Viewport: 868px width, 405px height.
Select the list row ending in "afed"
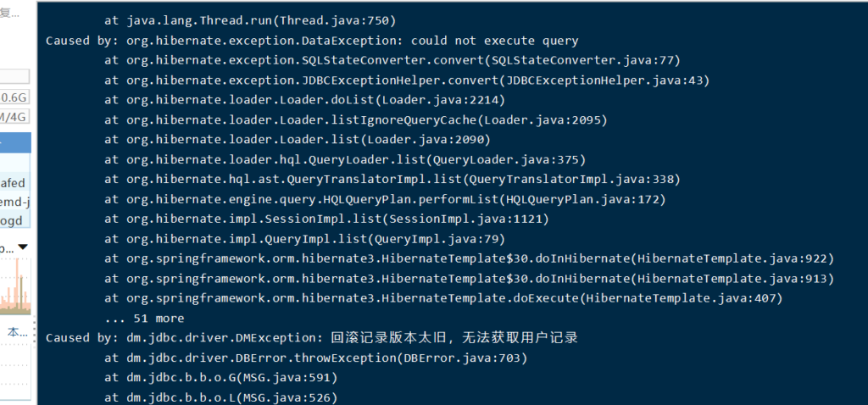click(x=14, y=183)
